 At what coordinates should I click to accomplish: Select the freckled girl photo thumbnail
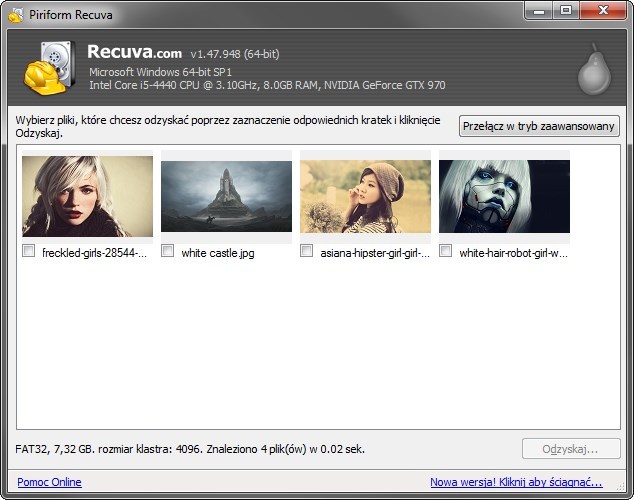pos(87,196)
